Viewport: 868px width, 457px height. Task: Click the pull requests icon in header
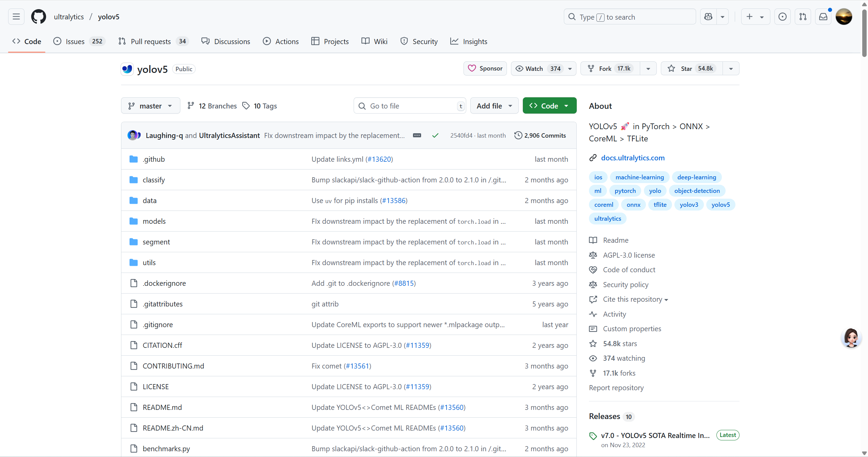coord(803,17)
